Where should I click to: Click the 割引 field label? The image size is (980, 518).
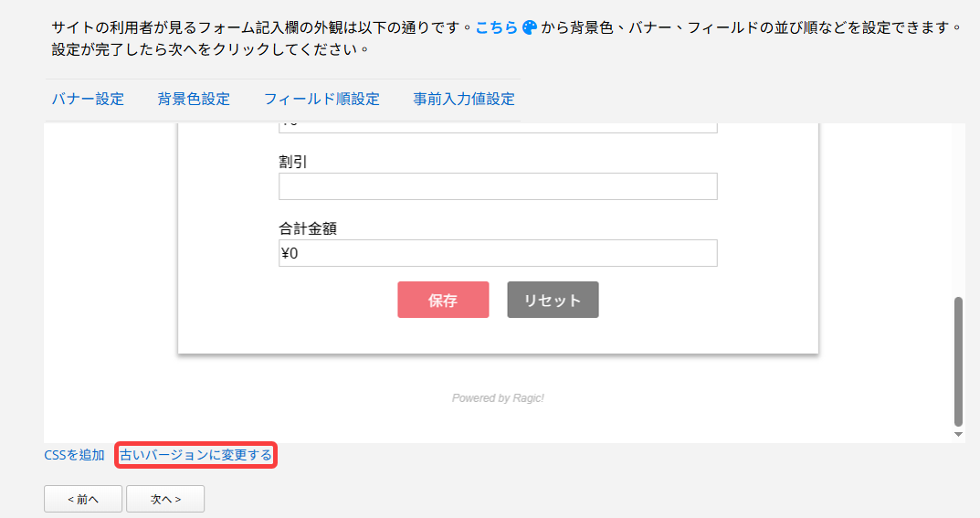pos(291,162)
